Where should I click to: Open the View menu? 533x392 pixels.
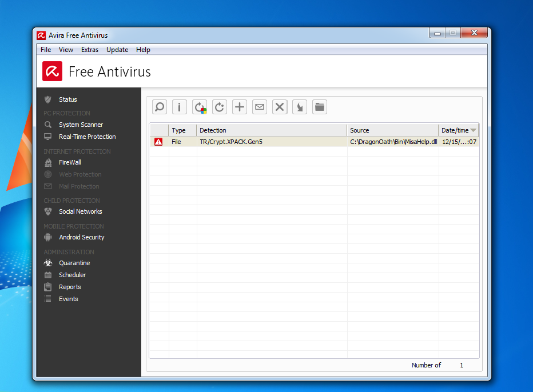pyautogui.click(x=66, y=50)
